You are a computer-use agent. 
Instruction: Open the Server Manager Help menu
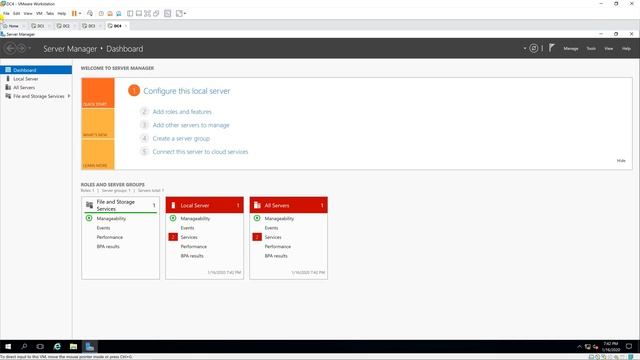point(626,49)
